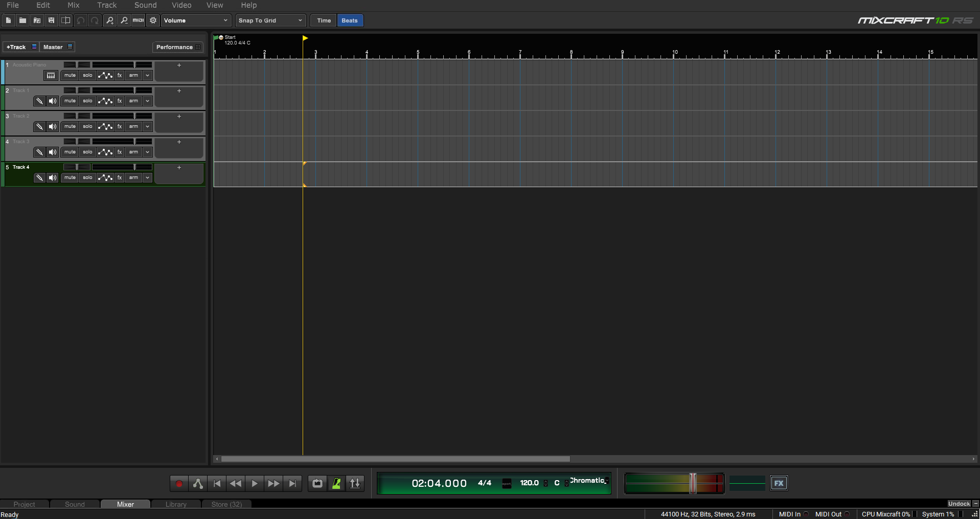
Task: Click the punch in/out arrows icon
Action: (x=355, y=483)
